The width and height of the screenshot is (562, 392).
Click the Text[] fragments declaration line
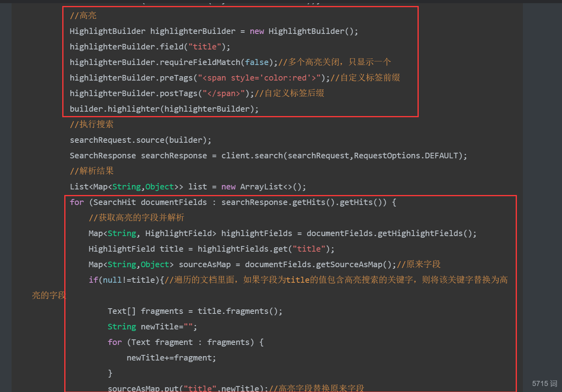195,311
